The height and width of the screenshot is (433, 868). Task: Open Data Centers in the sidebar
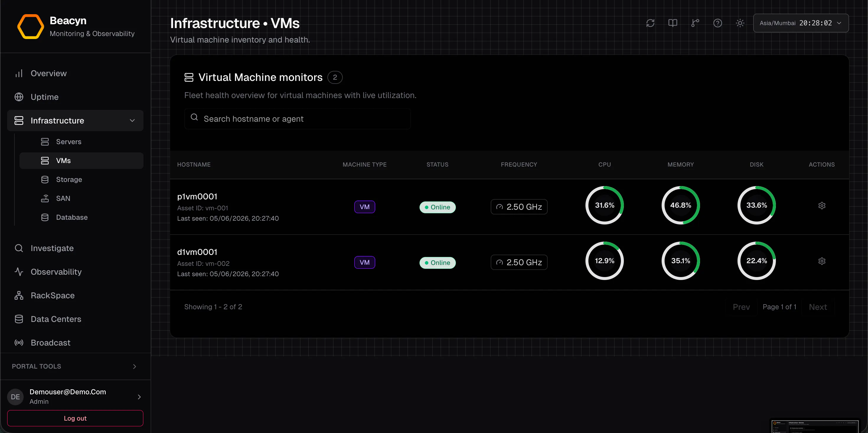pyautogui.click(x=75, y=319)
